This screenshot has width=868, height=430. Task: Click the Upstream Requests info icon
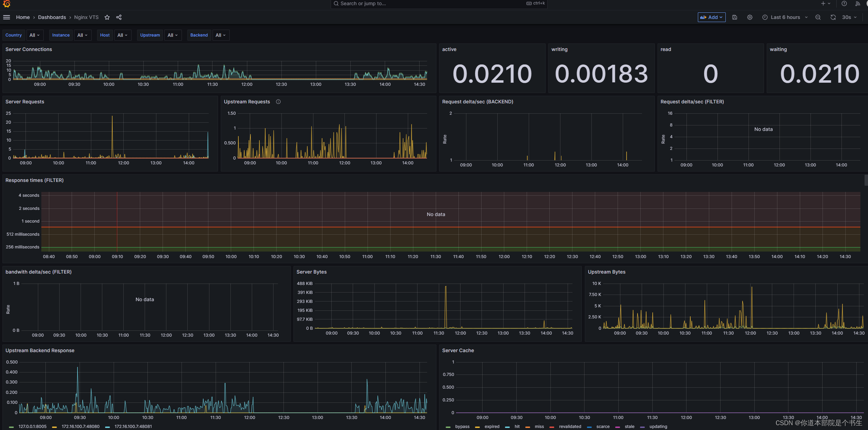[x=278, y=102]
